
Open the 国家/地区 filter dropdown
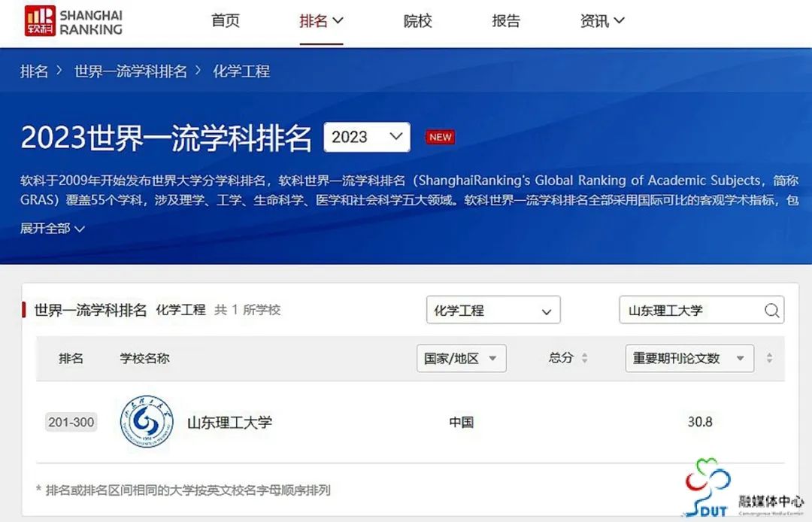[461, 358]
